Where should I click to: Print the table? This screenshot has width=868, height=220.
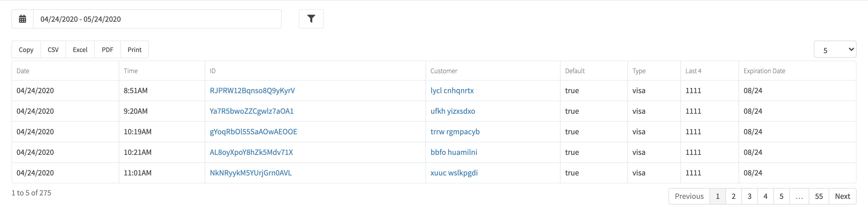pos(134,50)
